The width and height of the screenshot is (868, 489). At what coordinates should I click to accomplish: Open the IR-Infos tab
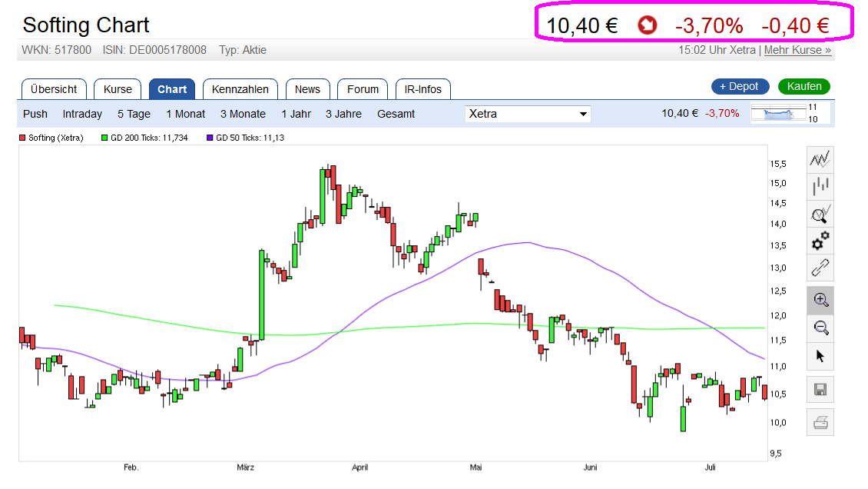pyautogui.click(x=423, y=89)
